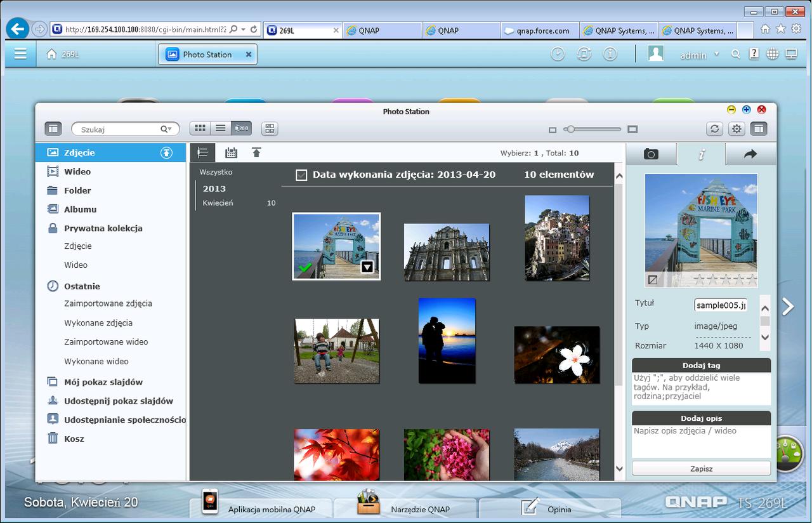812x523 pixels.
Task: Open Wykonane zdjęcia list
Action: [98, 323]
